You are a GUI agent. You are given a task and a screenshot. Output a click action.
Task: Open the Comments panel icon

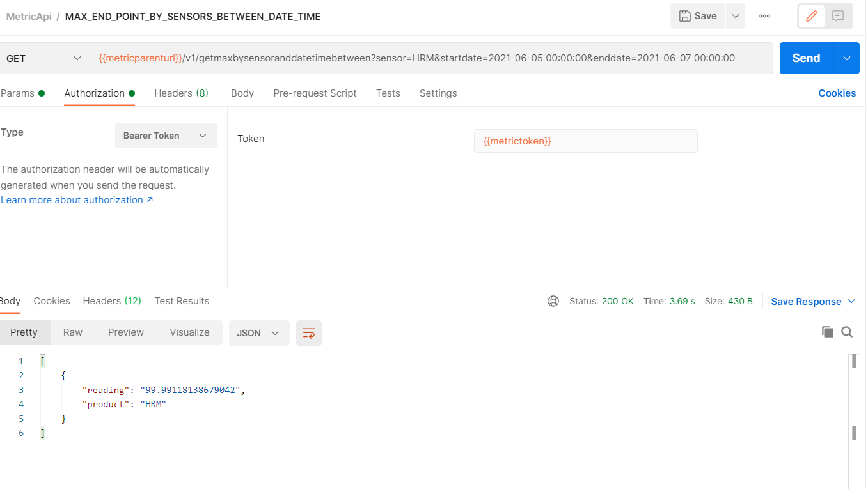837,15
